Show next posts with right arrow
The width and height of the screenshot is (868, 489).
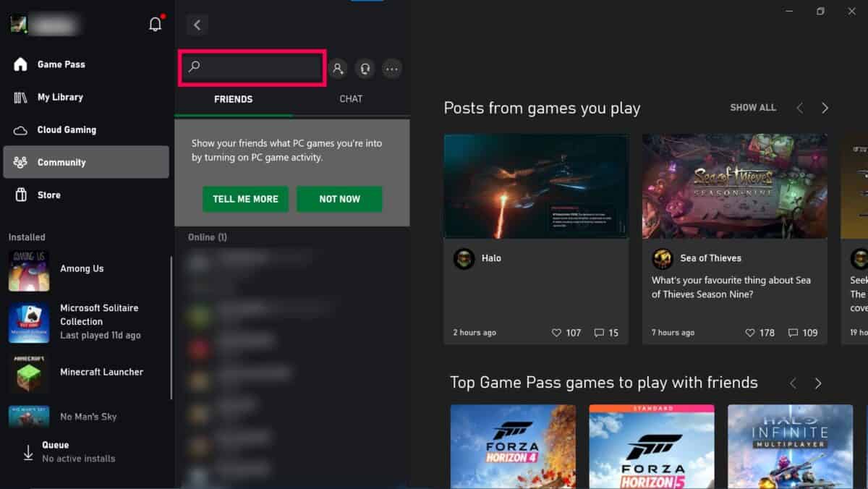click(825, 108)
